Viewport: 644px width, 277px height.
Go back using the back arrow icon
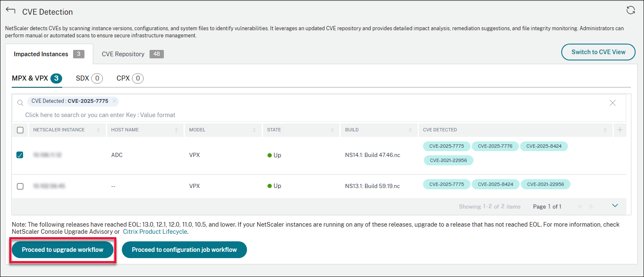click(11, 10)
